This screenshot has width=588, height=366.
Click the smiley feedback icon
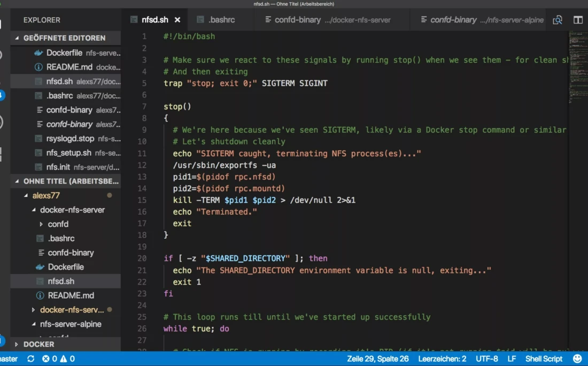pos(577,359)
